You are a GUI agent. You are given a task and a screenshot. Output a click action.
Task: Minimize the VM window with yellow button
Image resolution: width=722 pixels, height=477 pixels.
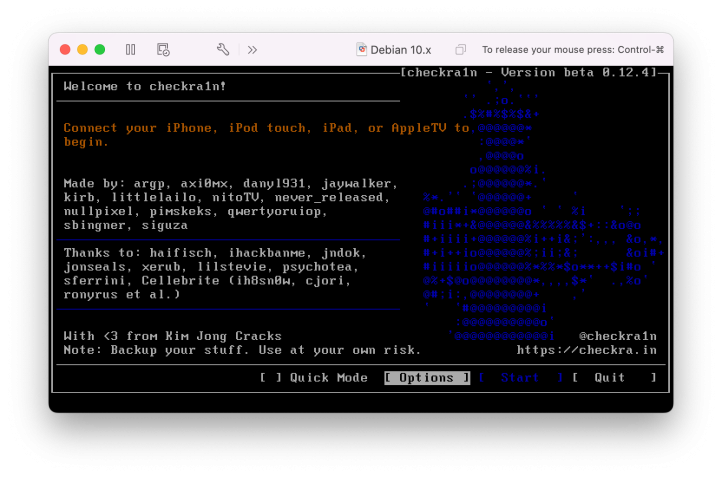pyautogui.click(x=82, y=50)
